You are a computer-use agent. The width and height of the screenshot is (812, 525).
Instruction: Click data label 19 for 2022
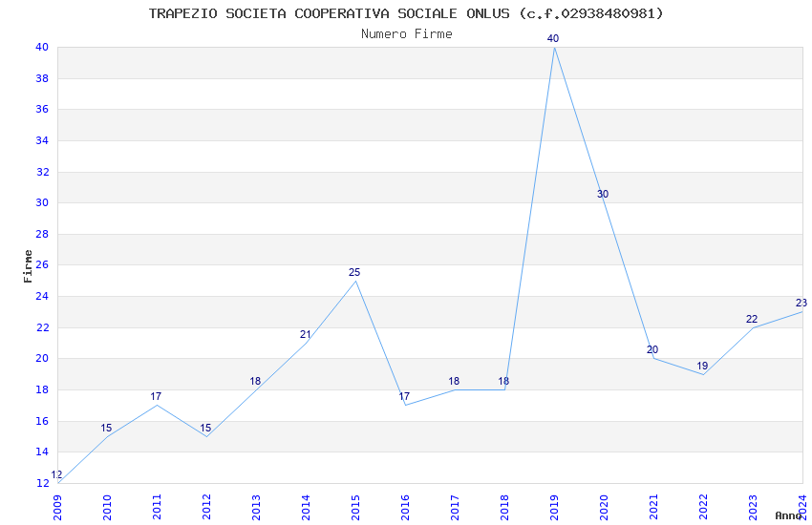click(x=702, y=366)
